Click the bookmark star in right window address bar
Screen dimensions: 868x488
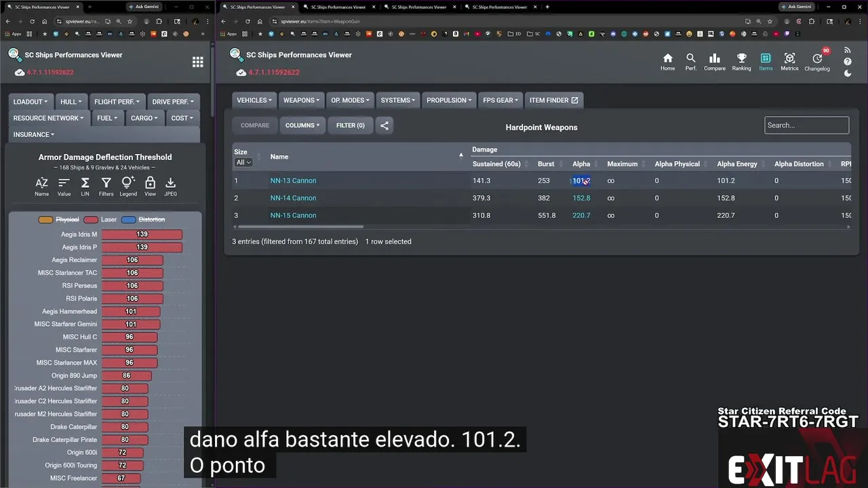[x=770, y=22]
